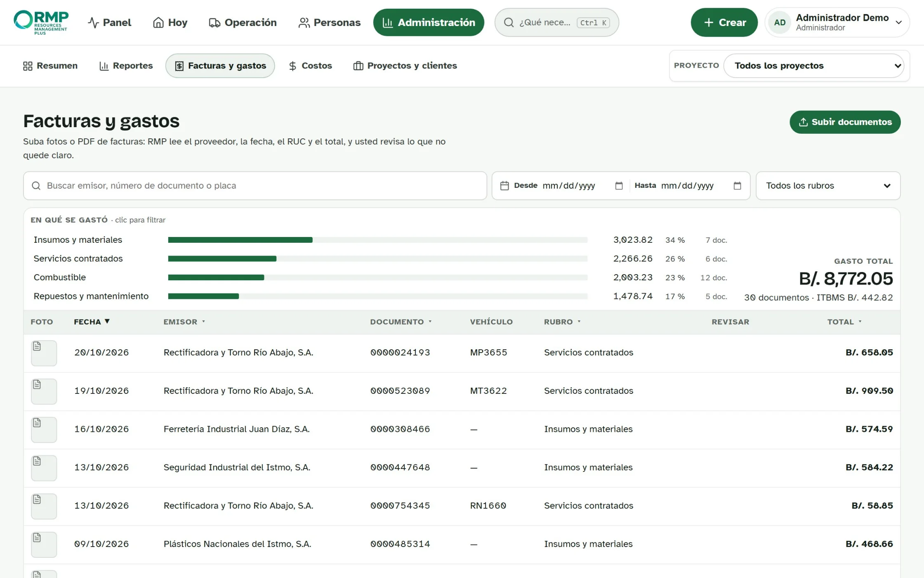Open the Panel nav item

109,22
